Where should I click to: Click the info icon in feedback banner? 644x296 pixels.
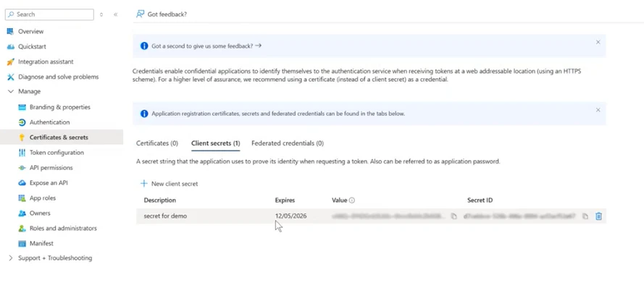point(144,46)
